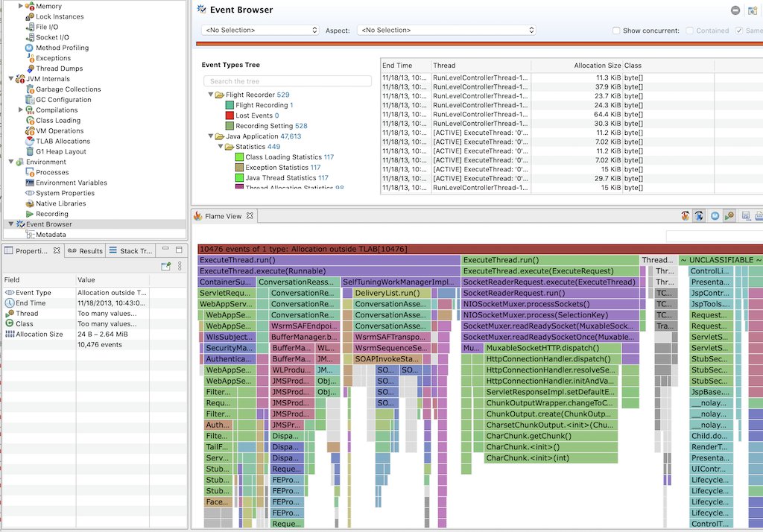Open the Aspect No Selection dropdown
Screen dimensions: 763x532
coord(446,31)
